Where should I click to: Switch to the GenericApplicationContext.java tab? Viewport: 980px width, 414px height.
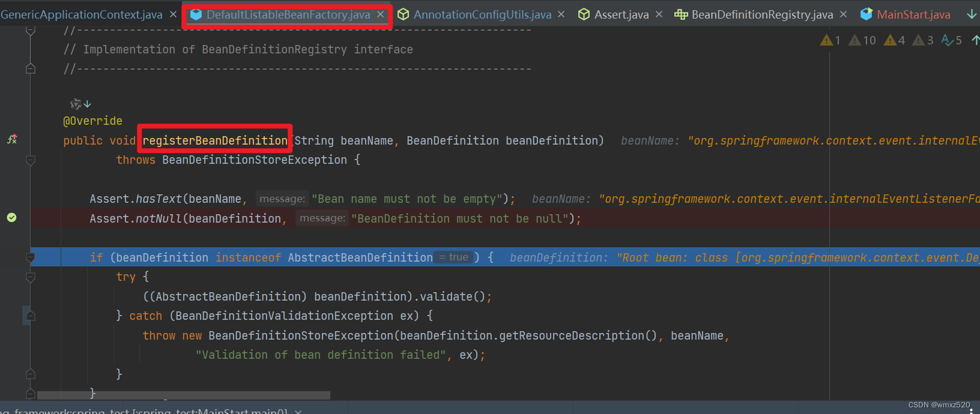click(x=81, y=14)
